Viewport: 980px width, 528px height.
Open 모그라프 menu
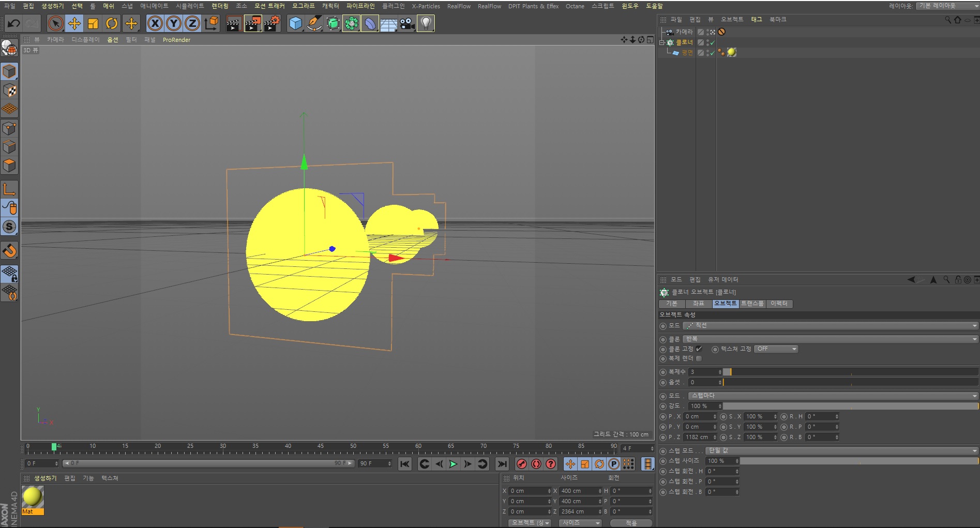pyautogui.click(x=303, y=6)
